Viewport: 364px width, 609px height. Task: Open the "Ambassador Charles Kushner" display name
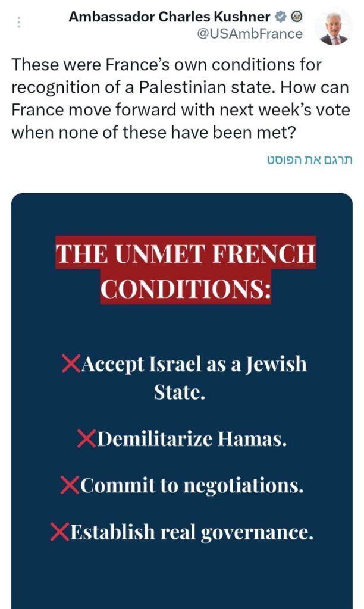[170, 17]
